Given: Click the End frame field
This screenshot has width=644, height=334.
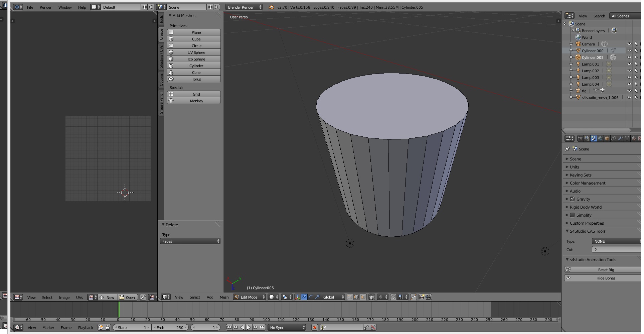Looking at the screenshot, I should [170, 328].
